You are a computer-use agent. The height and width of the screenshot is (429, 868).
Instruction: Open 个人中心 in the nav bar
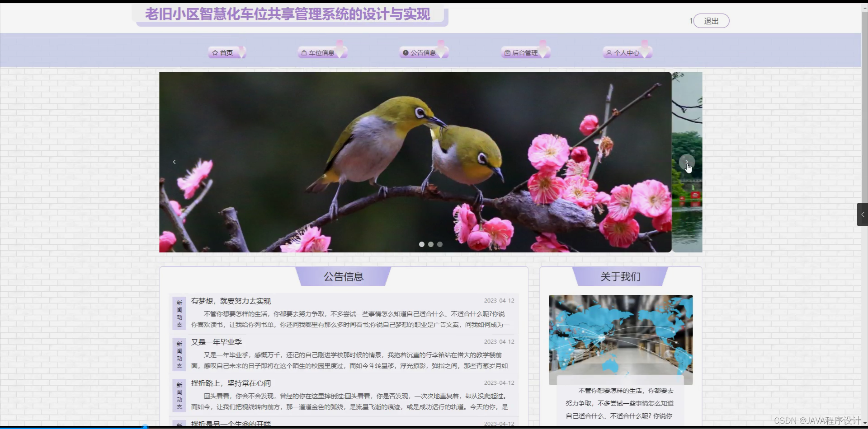click(627, 53)
